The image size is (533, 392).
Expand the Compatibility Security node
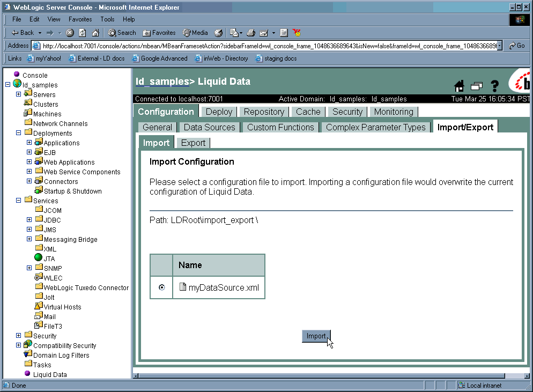tap(18, 345)
